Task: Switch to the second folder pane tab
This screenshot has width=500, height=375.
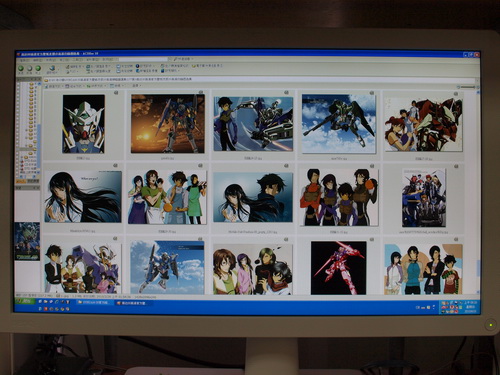Action: [x=33, y=181]
